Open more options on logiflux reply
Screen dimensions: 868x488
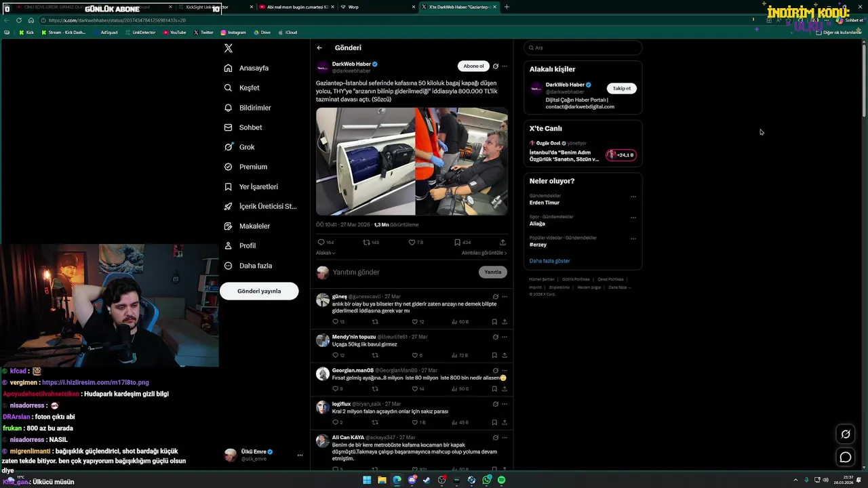[x=504, y=404]
